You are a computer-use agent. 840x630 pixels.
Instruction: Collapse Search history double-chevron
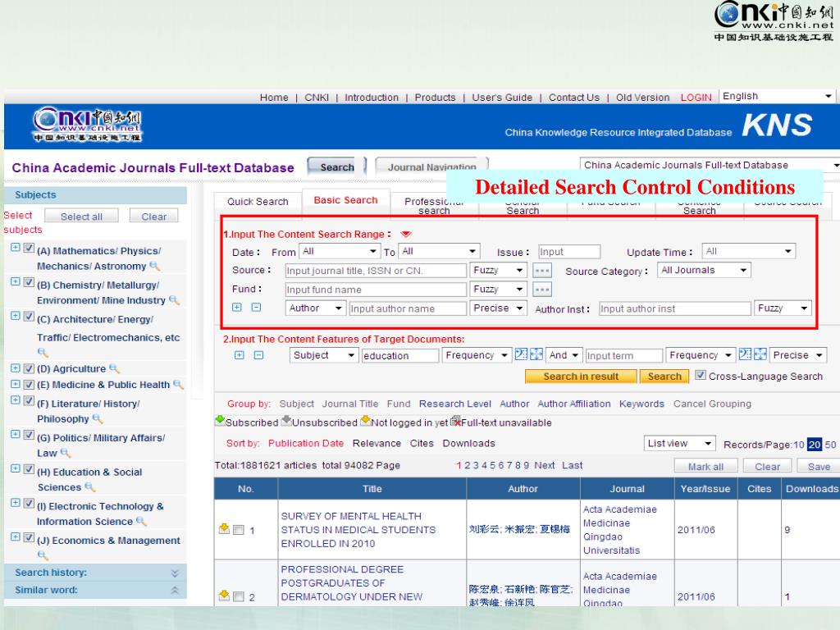[x=175, y=573]
